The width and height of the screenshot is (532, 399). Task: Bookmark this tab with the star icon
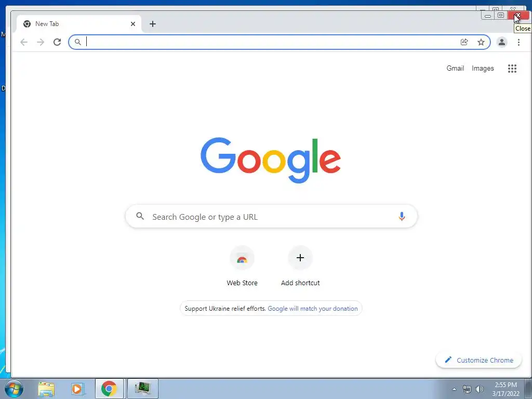pos(481,42)
